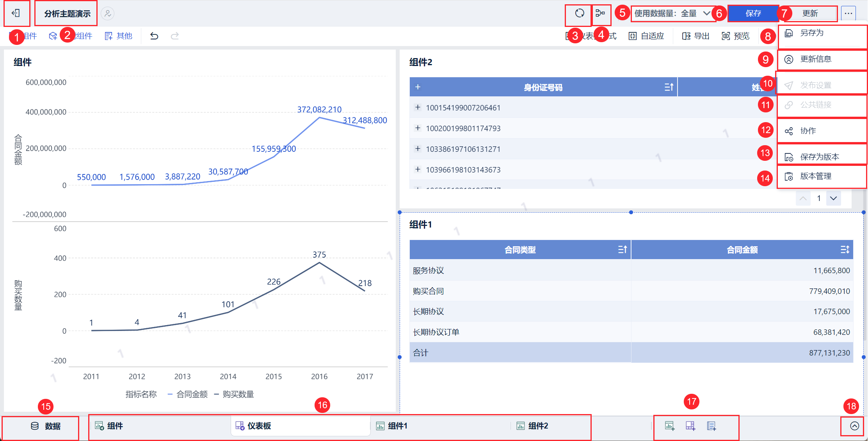Click the blue 保存 button

753,14
